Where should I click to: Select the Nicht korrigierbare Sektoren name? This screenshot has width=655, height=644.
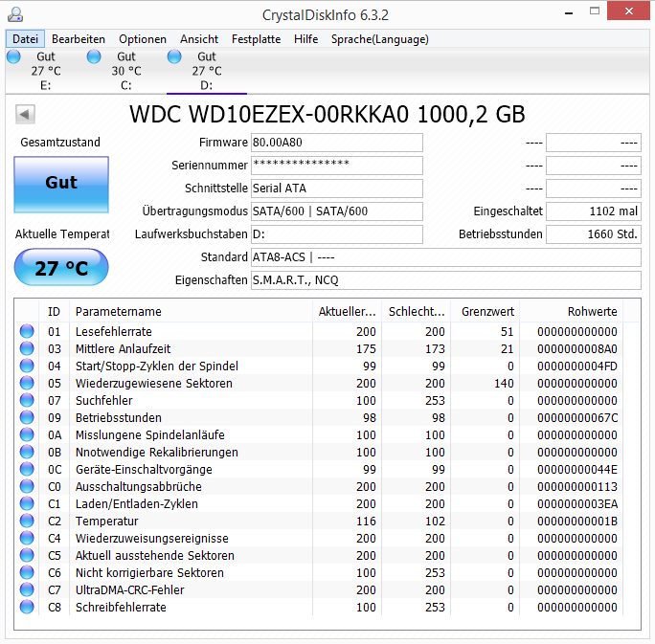click(x=149, y=573)
